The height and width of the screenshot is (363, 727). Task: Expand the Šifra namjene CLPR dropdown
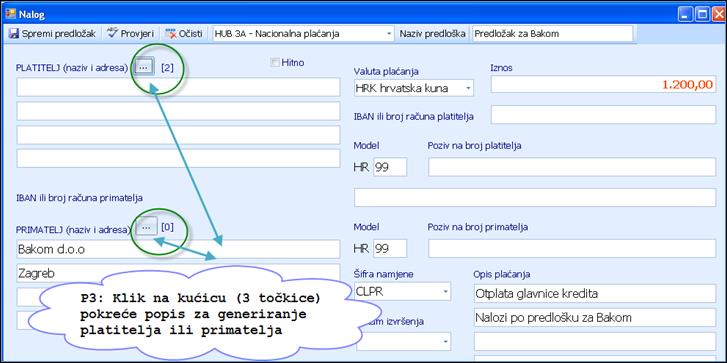pos(445,292)
